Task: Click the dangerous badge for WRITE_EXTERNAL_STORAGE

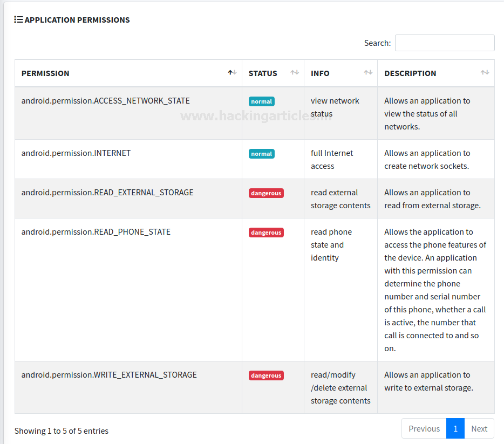Action: pos(266,375)
